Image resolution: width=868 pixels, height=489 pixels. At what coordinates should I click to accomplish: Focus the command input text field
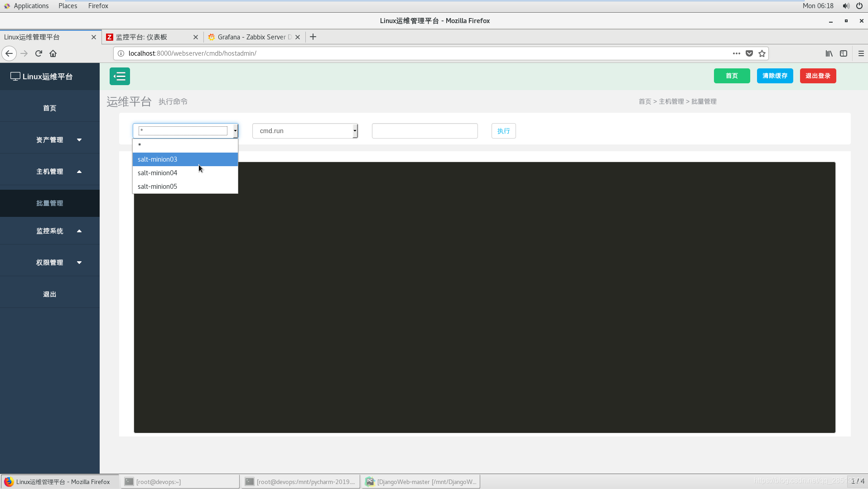tap(424, 131)
